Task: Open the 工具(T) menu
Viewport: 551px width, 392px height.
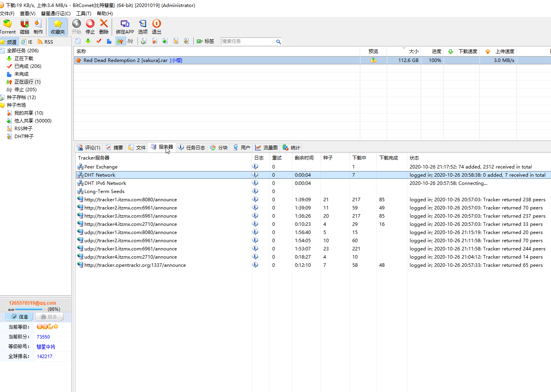Action: [84, 13]
